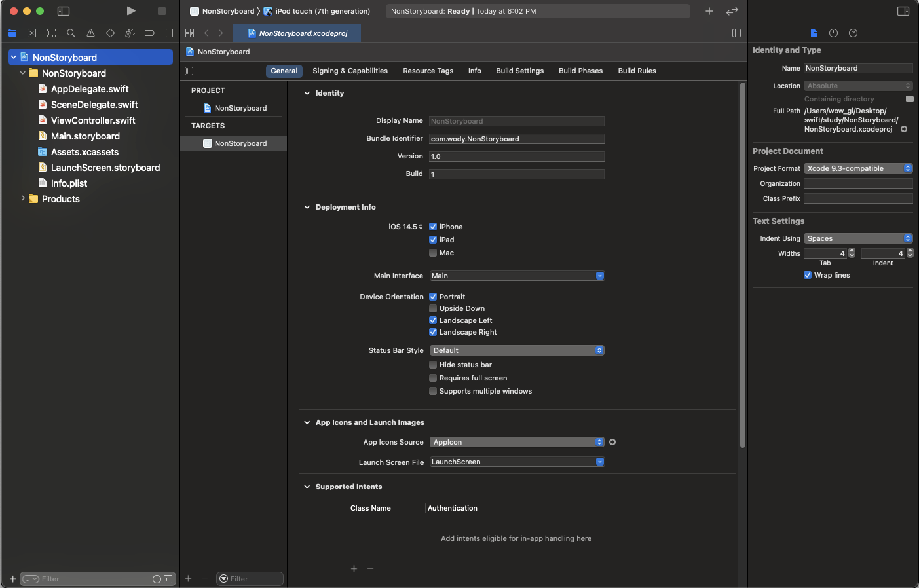Collapse the NonStoryboard group folder
The height and width of the screenshot is (588, 919).
tap(23, 73)
